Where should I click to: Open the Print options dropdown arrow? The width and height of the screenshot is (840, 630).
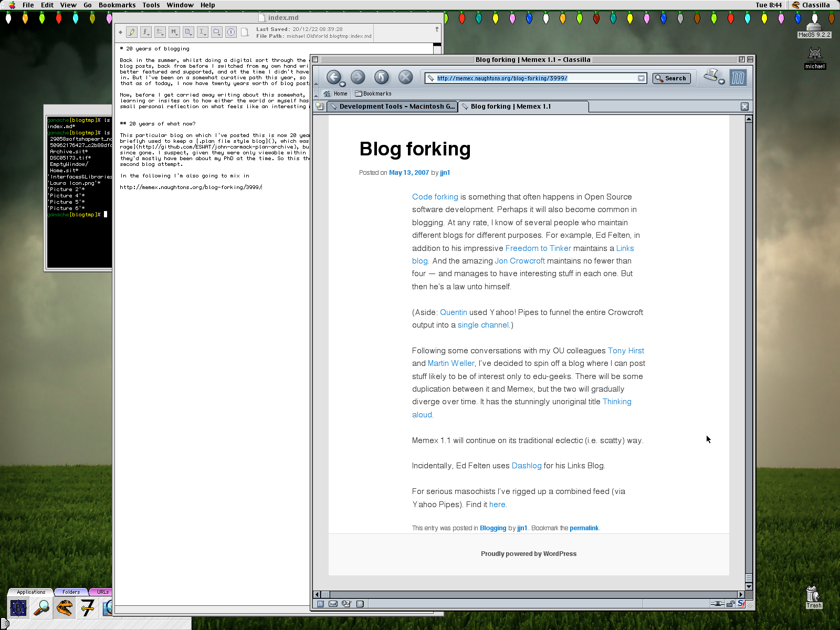pyautogui.click(x=721, y=81)
